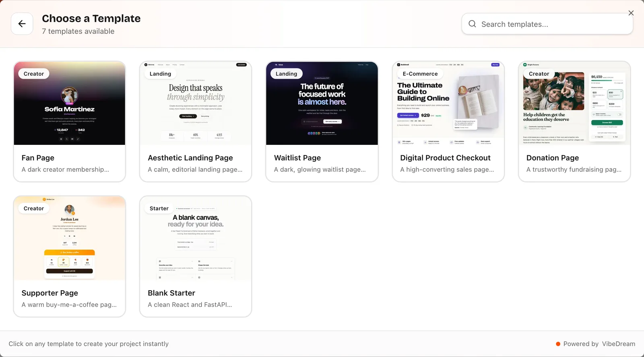
Task: Click the search magnifier icon
Action: [472, 24]
